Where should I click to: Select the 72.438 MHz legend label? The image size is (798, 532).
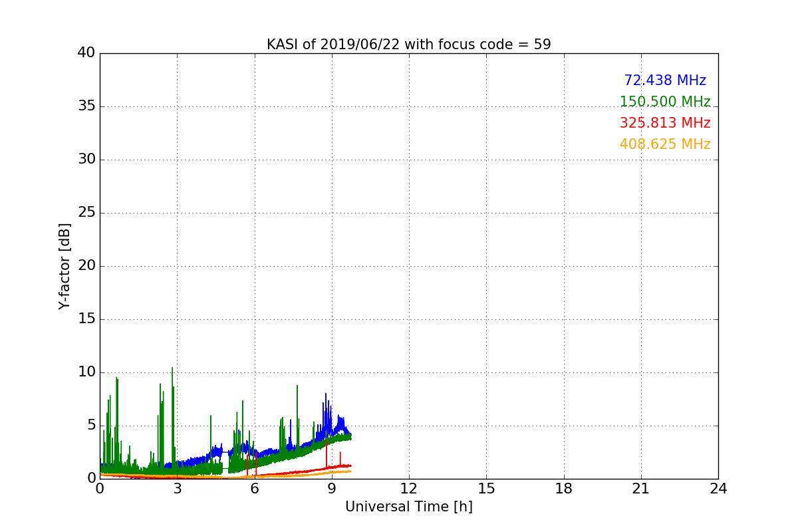(x=665, y=80)
